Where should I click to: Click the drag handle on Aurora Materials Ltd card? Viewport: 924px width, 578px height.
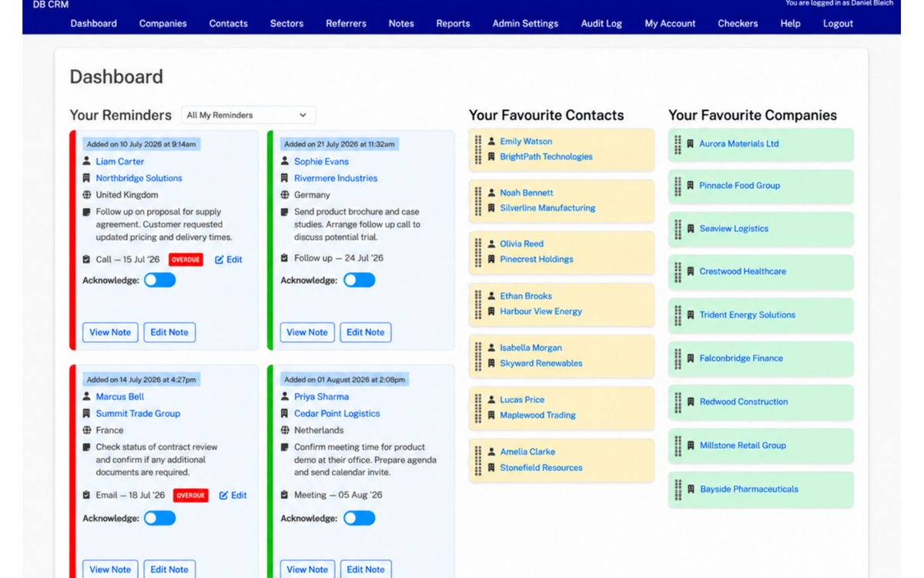pyautogui.click(x=678, y=144)
